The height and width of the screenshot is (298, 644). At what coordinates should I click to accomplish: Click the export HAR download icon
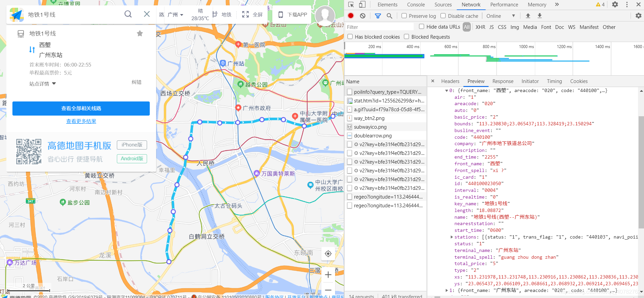[x=540, y=16]
